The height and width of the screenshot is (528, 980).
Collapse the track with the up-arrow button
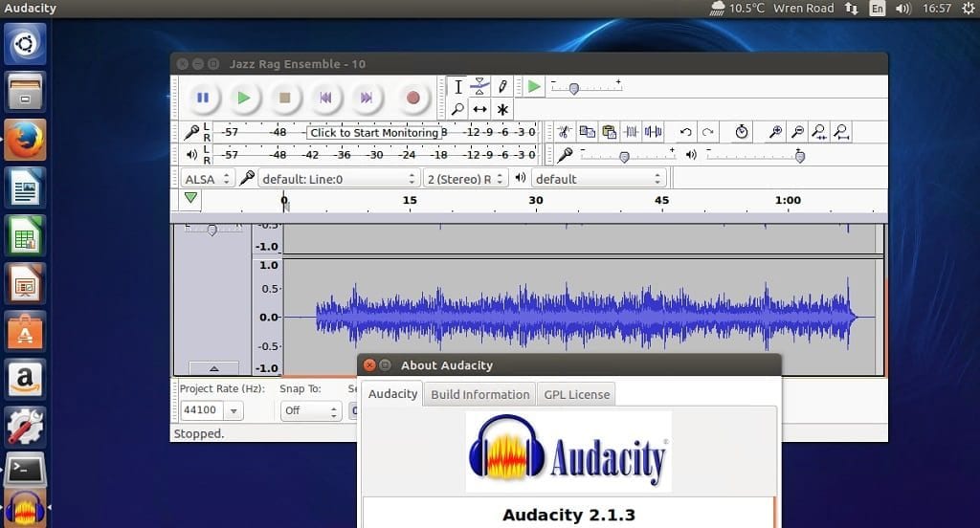point(213,368)
